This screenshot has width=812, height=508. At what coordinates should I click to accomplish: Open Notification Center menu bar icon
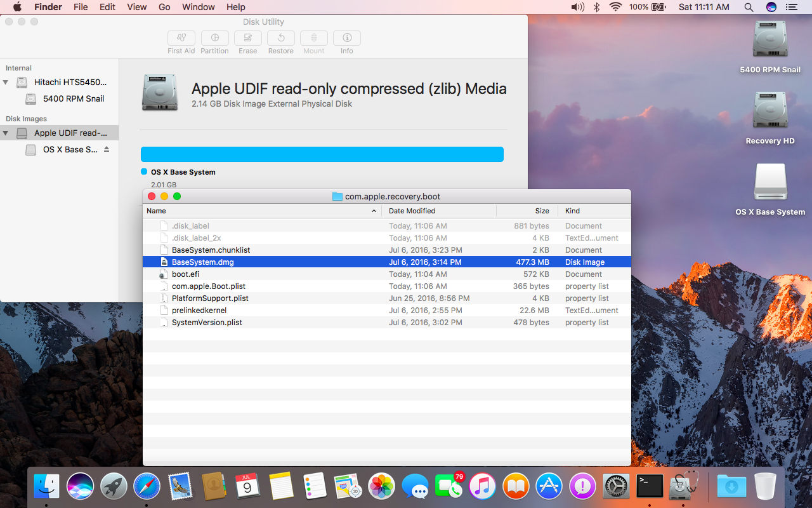point(791,7)
